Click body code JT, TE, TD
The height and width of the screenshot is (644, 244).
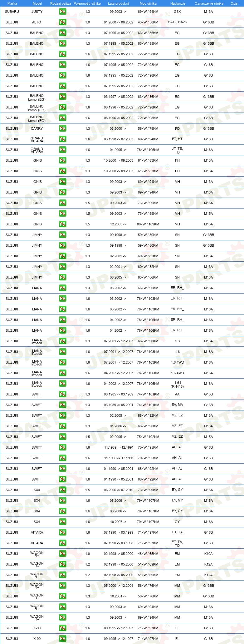pos(177,150)
